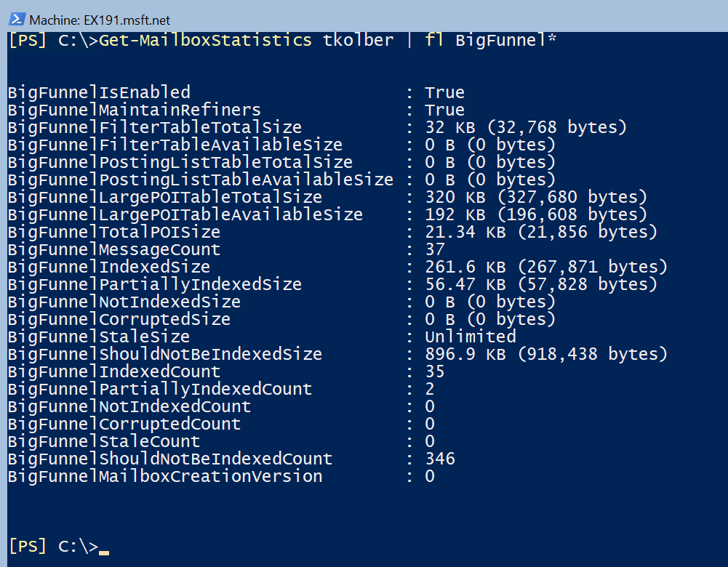Click the BigFunnelMessageCount value 37
This screenshot has width=728, height=567.
pyautogui.click(x=435, y=249)
